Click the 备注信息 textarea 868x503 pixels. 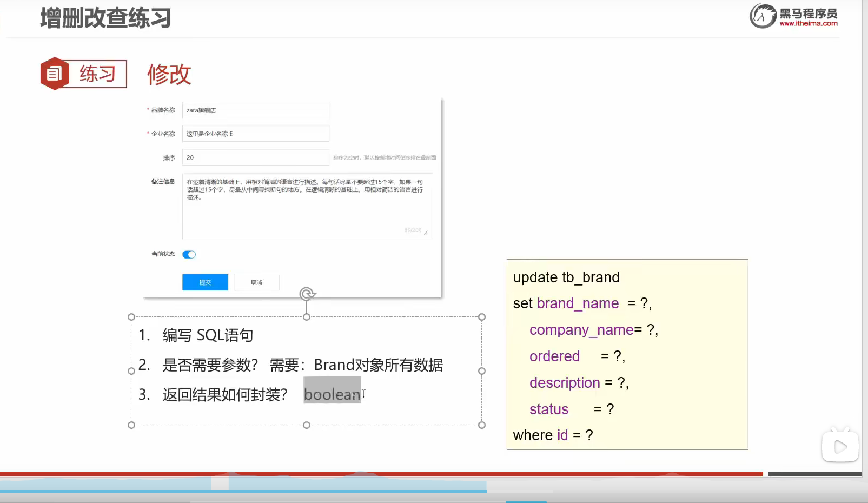pos(307,206)
